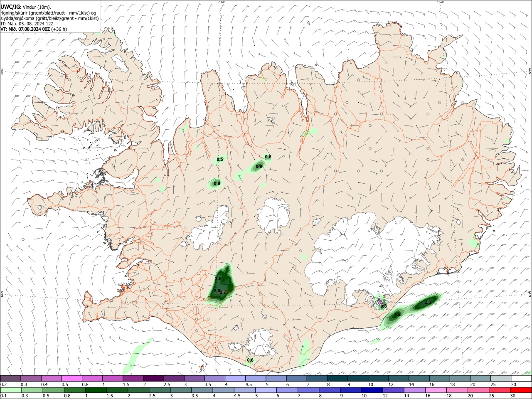Click the pale green lower legend swatch at 0.1

(x=11, y=390)
